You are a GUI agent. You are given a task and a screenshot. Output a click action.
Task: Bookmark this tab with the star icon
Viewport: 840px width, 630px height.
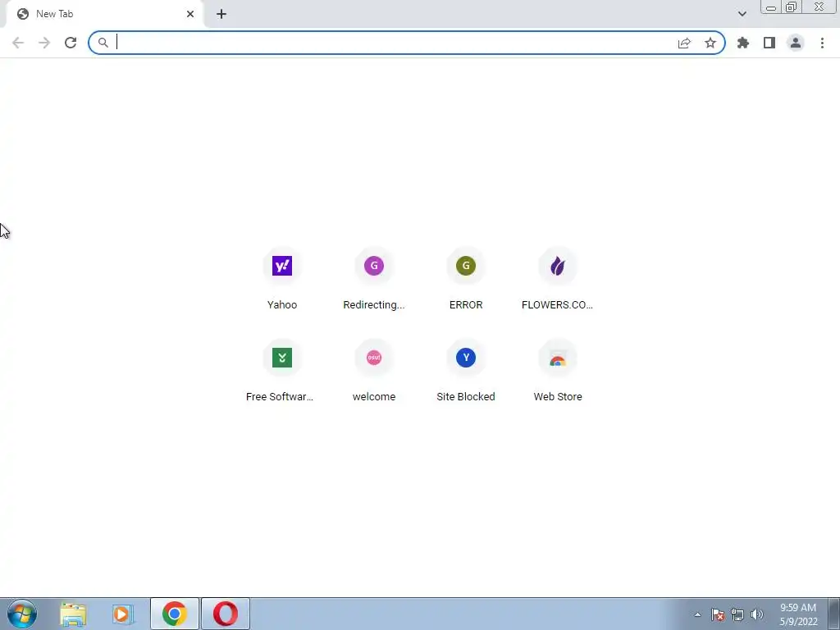click(x=710, y=43)
